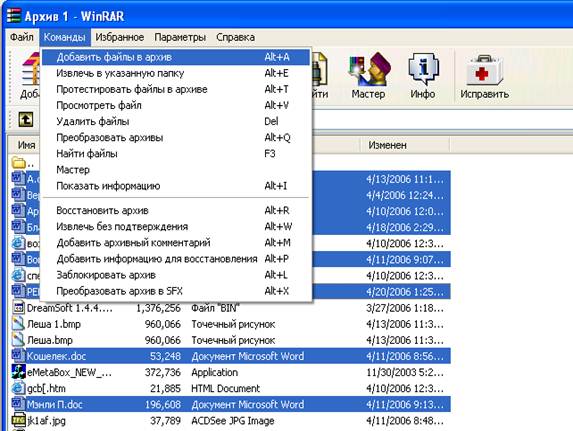Choose Заблокировать архив entry
The height and width of the screenshot is (431, 573).
pos(176,275)
